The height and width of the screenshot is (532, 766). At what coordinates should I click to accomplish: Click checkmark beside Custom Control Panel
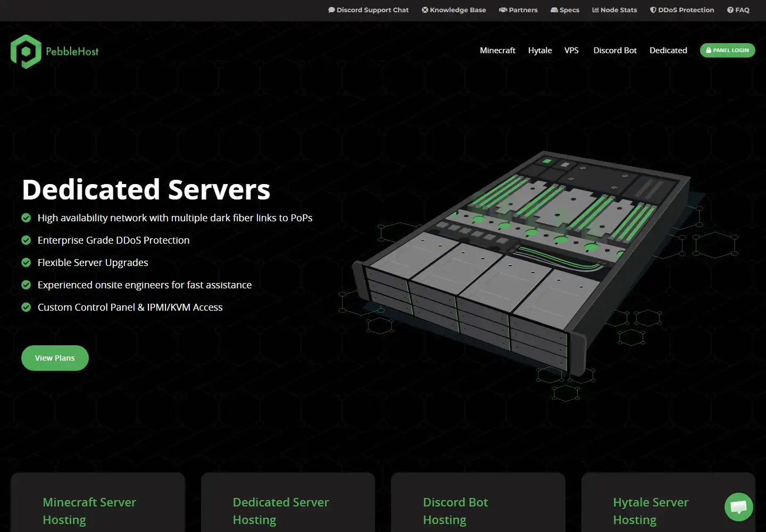[26, 307]
